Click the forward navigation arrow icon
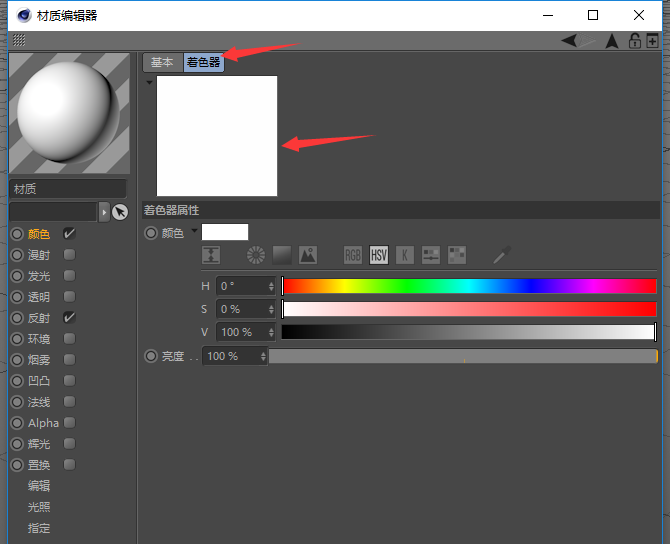Image resolution: width=670 pixels, height=544 pixels. [587, 41]
